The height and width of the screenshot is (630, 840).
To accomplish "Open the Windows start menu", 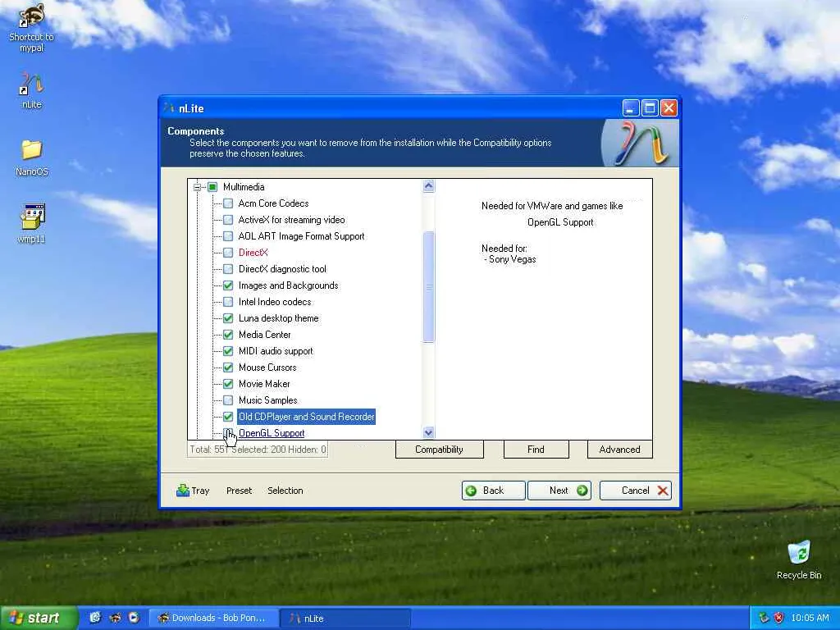I will click(38, 618).
